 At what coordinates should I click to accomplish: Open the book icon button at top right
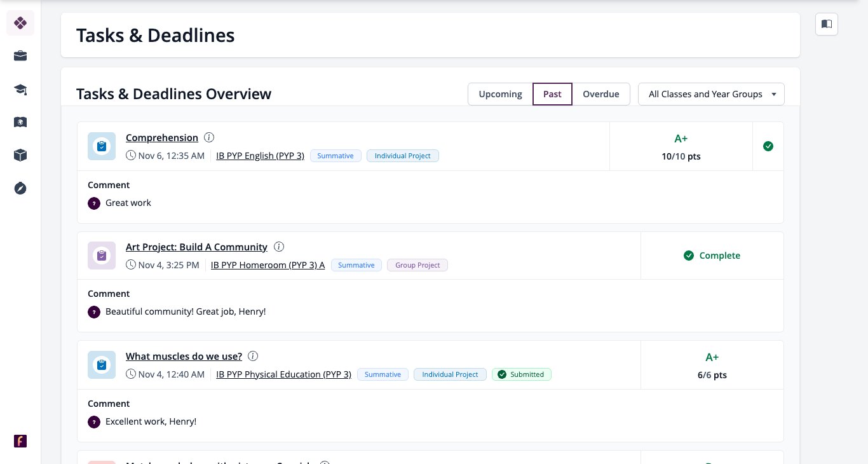click(827, 24)
